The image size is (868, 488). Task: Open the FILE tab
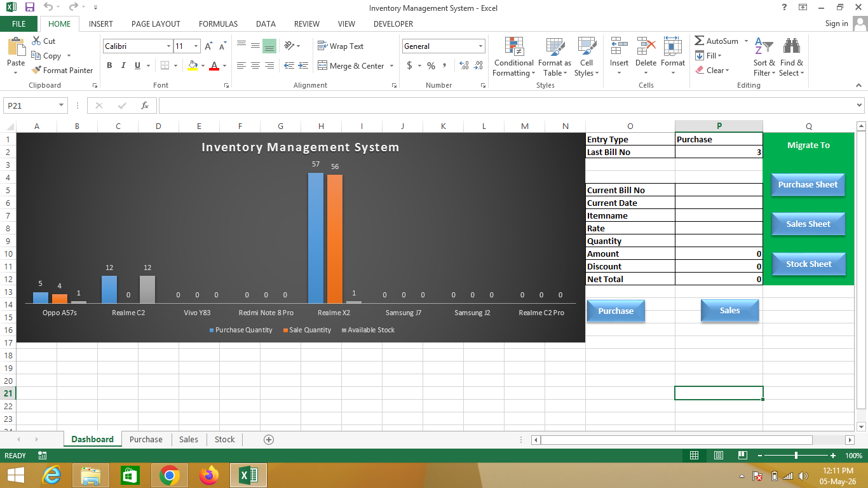click(x=19, y=24)
